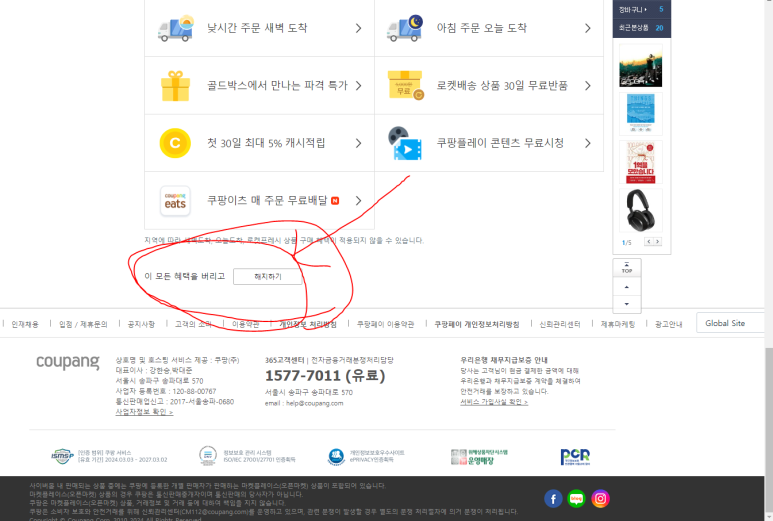This screenshot has width=773, height=521.
Task: Click the 위해상품차단시스템 운영매장 badge
Action: point(479,456)
